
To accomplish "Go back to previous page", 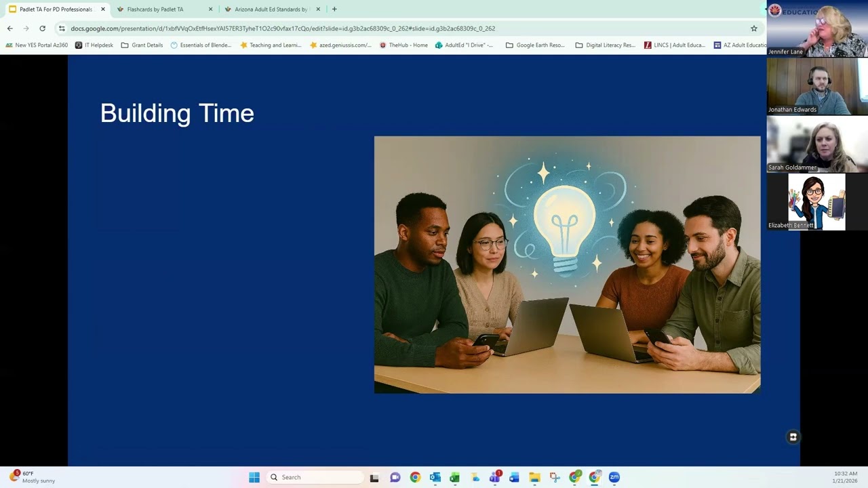I will pyautogui.click(x=9, y=28).
